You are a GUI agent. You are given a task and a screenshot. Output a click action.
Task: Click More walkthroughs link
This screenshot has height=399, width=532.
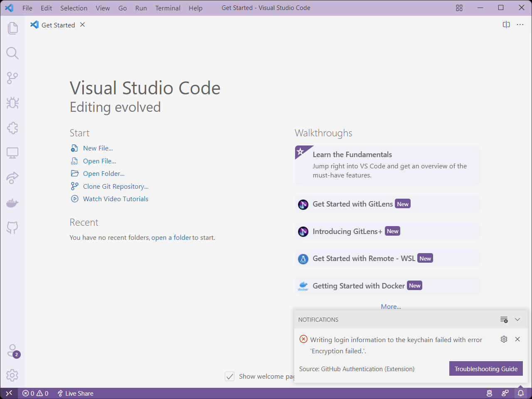391,307
